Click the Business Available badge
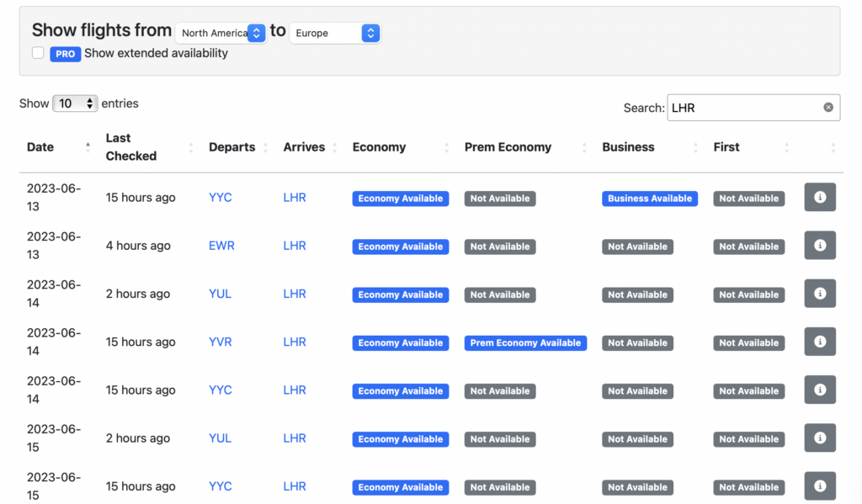862x504 pixels. pos(650,199)
